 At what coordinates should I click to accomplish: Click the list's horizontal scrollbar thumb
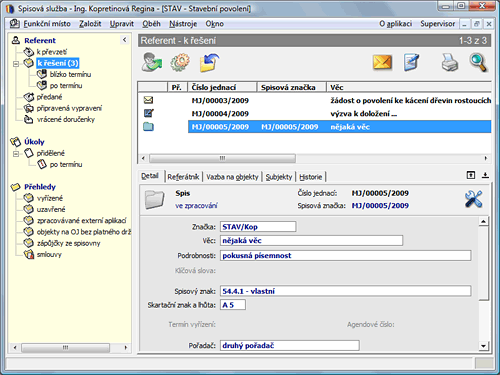tap(222, 158)
